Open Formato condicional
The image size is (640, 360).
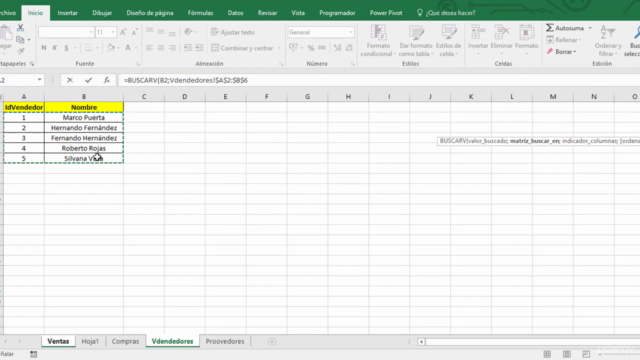(378, 41)
